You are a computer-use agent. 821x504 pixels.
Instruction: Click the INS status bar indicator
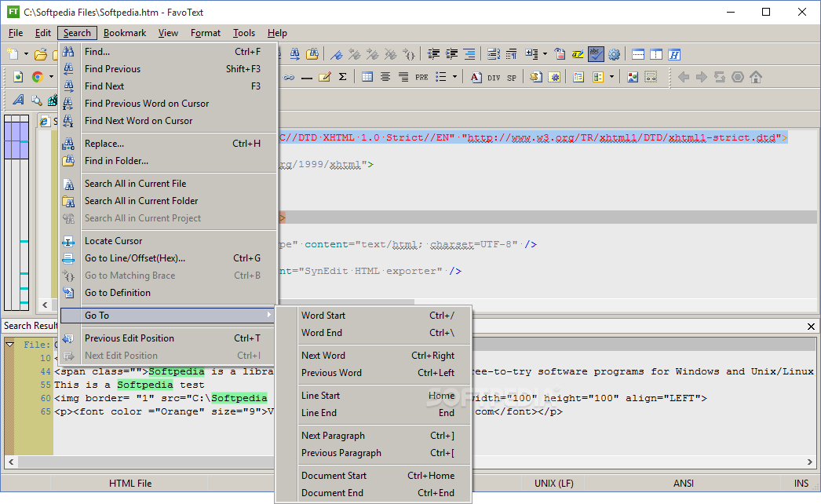click(801, 483)
